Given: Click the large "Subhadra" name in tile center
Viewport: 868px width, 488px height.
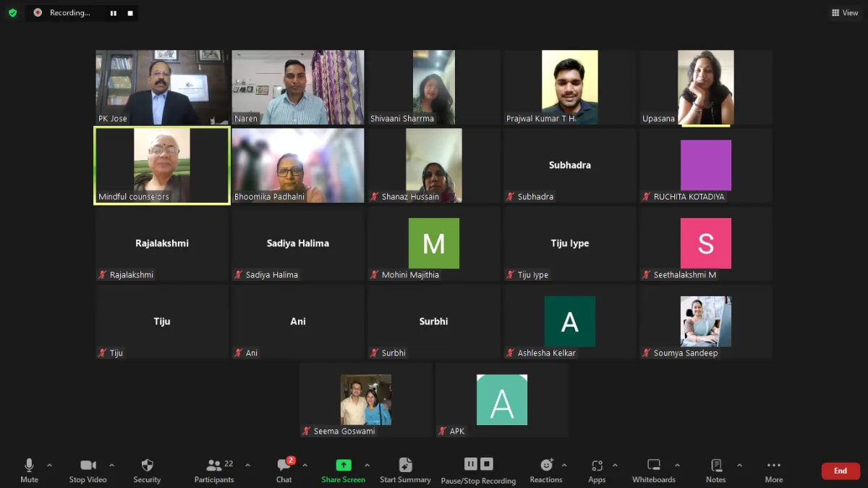Looking at the screenshot, I should 570,165.
